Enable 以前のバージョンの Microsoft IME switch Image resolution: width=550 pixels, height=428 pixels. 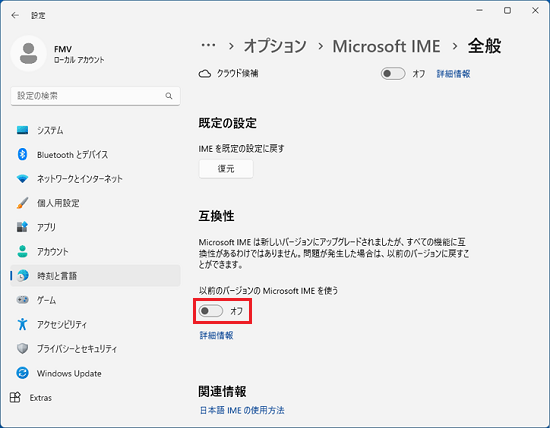211,311
